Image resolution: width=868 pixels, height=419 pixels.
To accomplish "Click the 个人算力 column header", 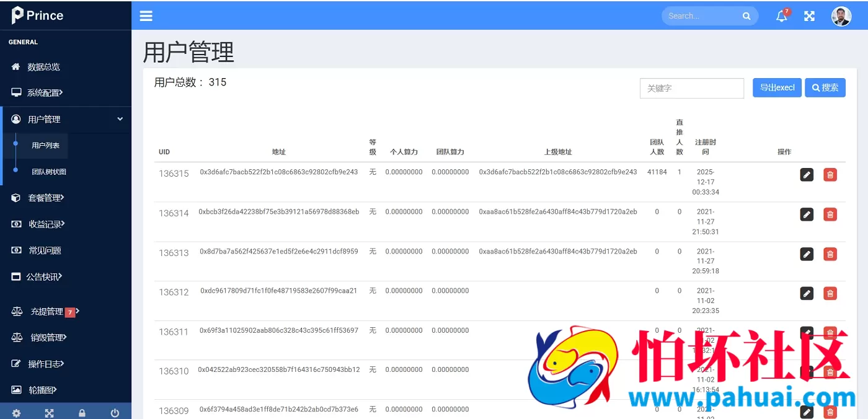I will click(x=404, y=152).
